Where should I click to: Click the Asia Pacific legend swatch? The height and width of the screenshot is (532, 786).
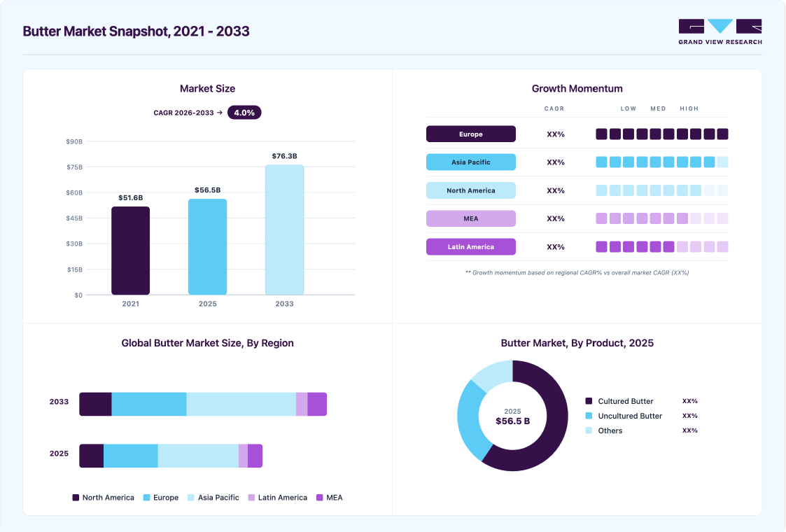(x=191, y=498)
